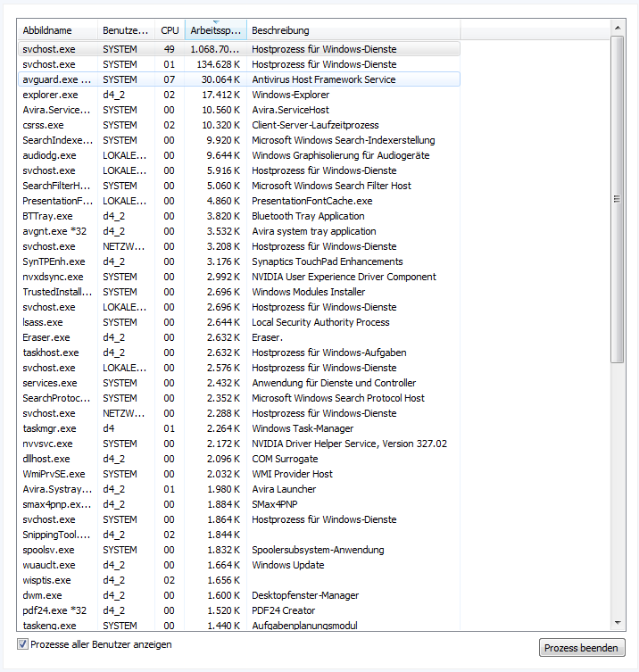
Task: Click 'Anwendung für Dienste und Controller' description
Action: 334,383
